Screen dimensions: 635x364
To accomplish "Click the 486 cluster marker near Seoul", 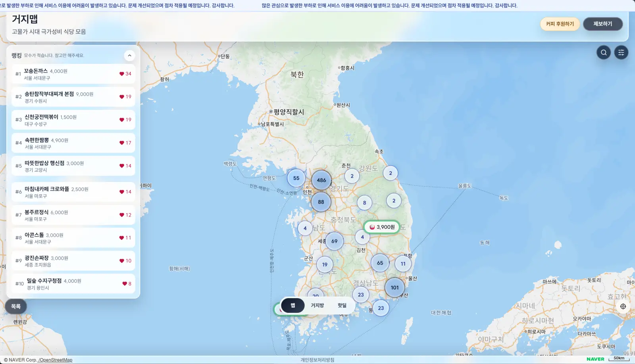I will pyautogui.click(x=321, y=180).
